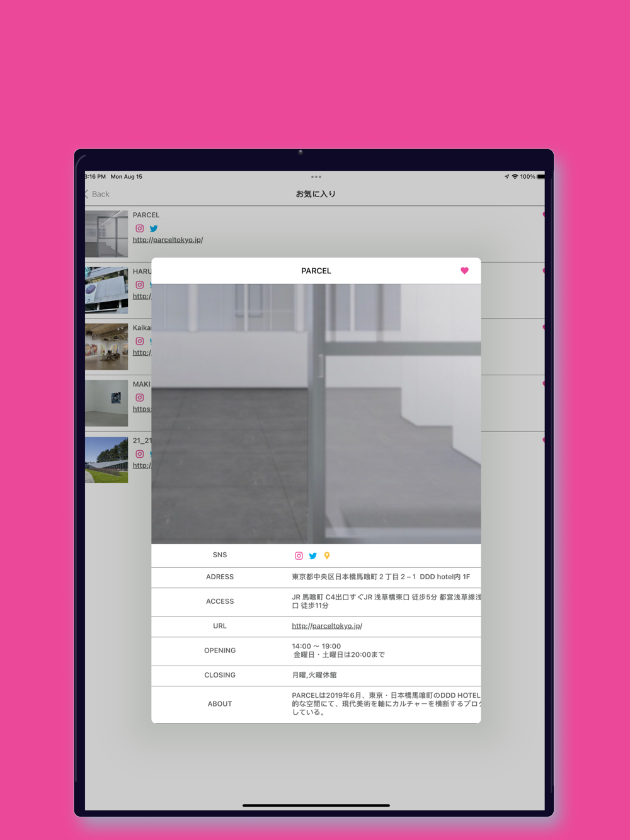The width and height of the screenshot is (630, 840).
Task: Open http://parceltokyo.jp/ link in URL row
Action: click(x=327, y=626)
